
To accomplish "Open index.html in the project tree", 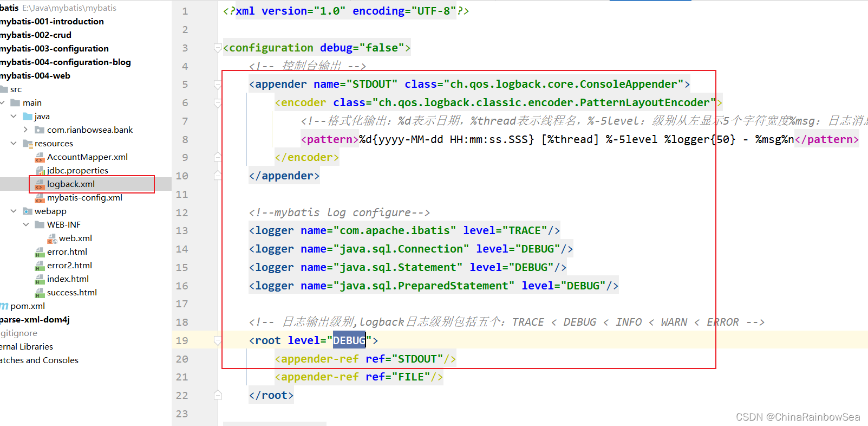I will point(68,279).
